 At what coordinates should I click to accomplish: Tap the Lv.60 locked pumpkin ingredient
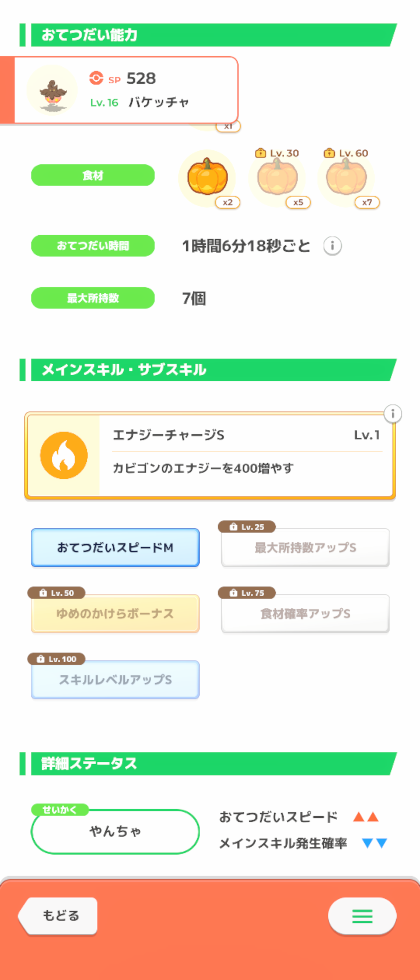(346, 177)
